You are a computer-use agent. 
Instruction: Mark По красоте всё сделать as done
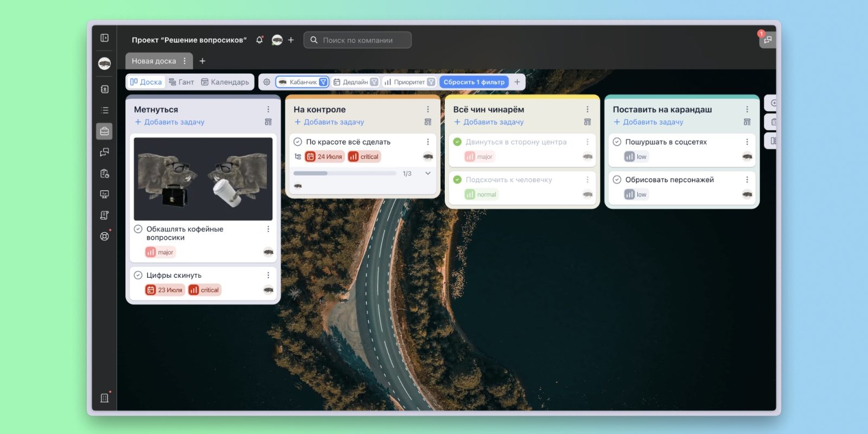[x=298, y=142]
